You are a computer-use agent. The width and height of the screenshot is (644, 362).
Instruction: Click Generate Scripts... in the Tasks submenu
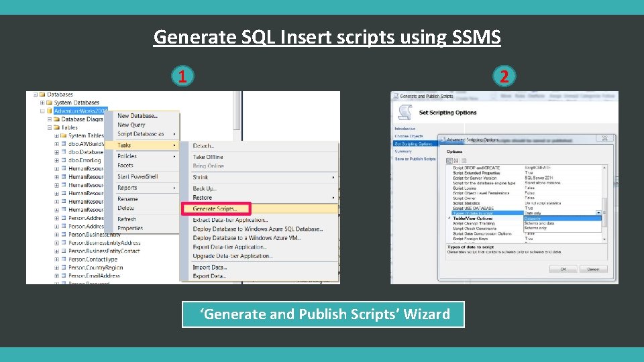[x=215, y=208]
